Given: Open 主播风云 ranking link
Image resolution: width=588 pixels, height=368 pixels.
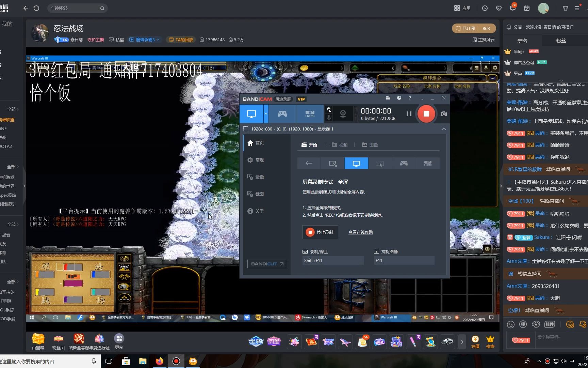Looking at the screenshot, I should [x=484, y=40].
